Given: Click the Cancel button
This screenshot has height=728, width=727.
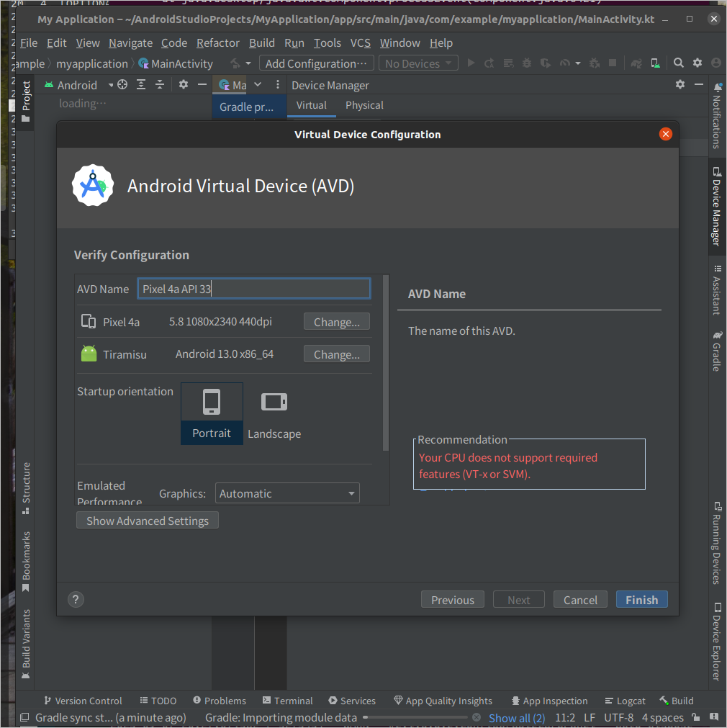Looking at the screenshot, I should point(580,599).
